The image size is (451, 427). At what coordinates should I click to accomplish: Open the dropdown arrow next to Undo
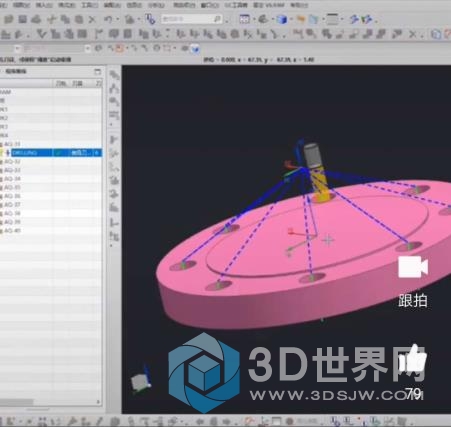[x=118, y=20]
